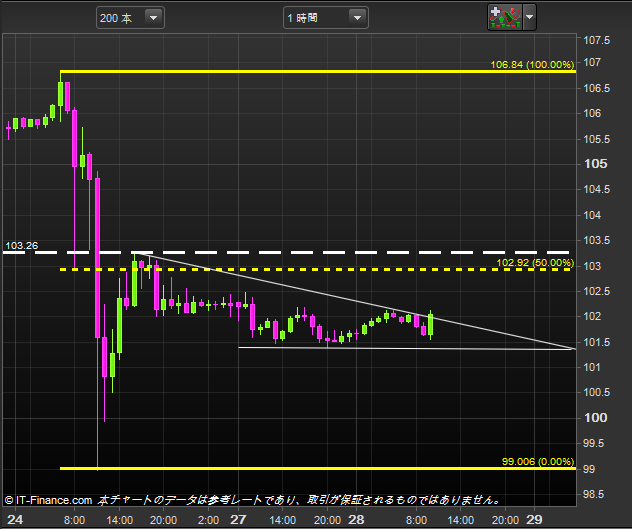Click the 28 date axis label
This screenshot has width=632, height=529.
coord(356,520)
